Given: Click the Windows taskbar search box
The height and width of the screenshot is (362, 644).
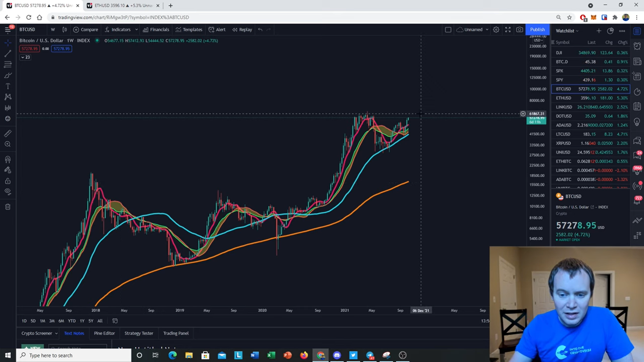Looking at the screenshot, I should [74, 355].
